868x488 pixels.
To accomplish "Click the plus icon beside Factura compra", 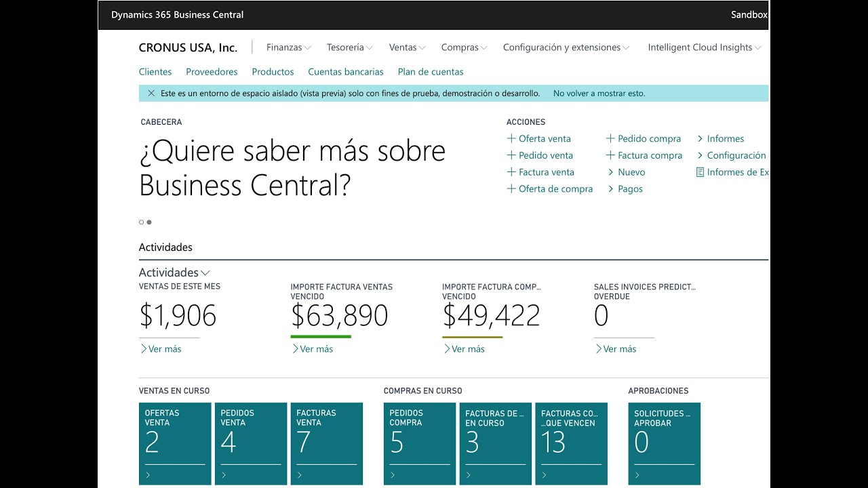I will pos(610,155).
